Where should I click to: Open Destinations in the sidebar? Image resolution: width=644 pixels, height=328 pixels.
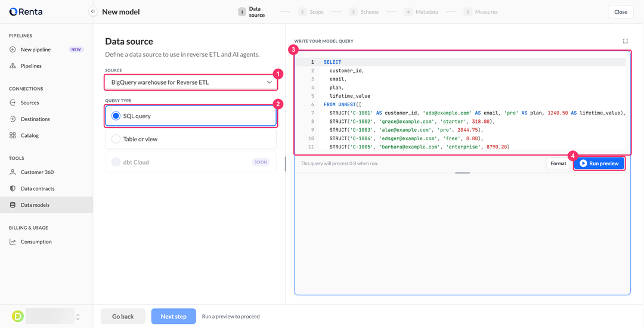point(47,119)
